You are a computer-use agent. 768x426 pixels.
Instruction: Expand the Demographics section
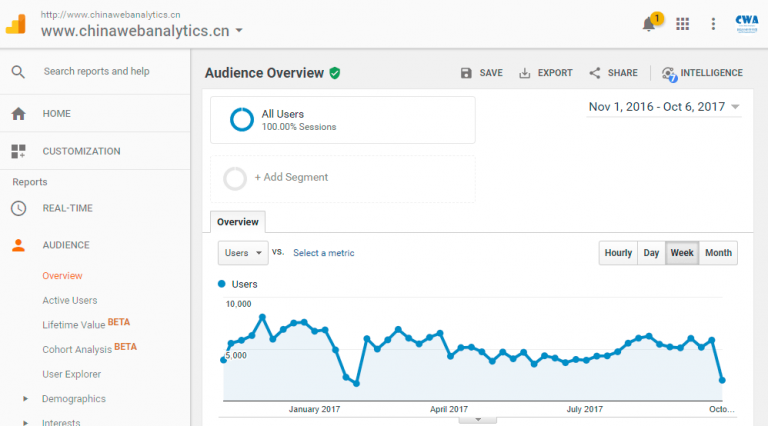tap(73, 399)
